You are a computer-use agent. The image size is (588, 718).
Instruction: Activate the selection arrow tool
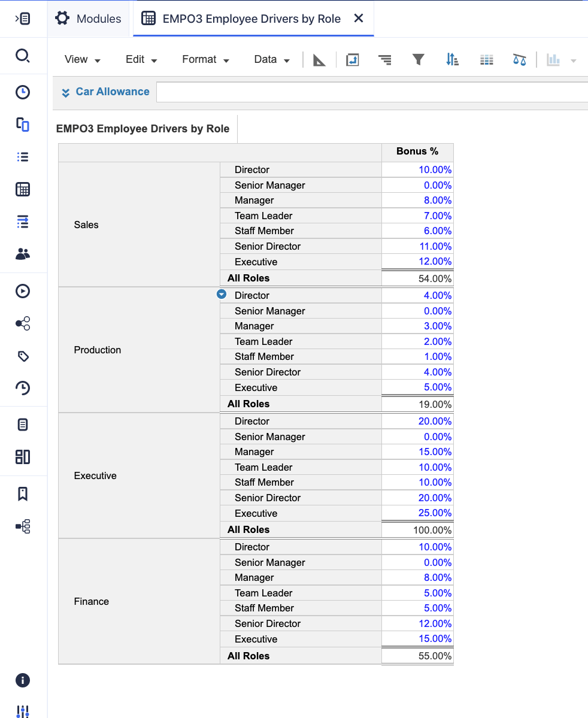point(319,59)
